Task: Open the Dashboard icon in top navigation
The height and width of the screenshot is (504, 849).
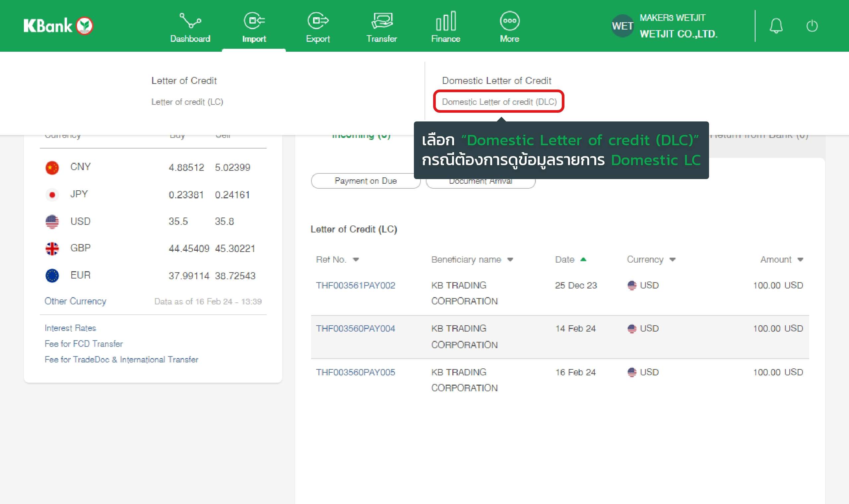Action: pos(190,21)
